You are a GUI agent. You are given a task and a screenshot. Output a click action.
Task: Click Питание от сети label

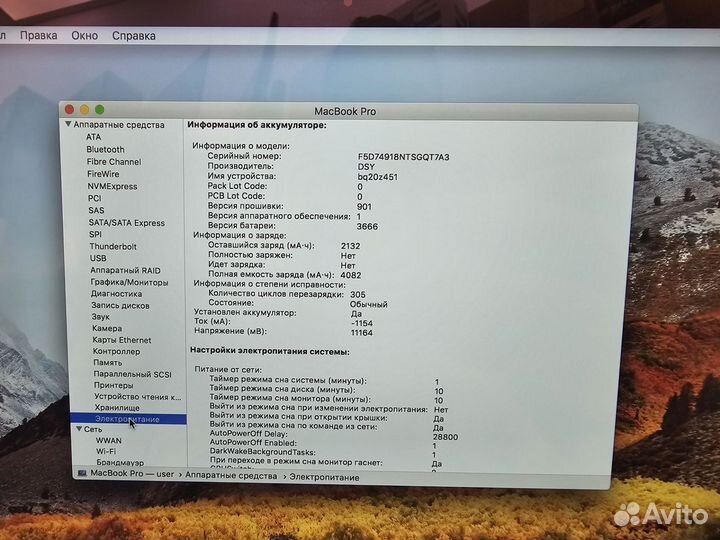[228, 369]
